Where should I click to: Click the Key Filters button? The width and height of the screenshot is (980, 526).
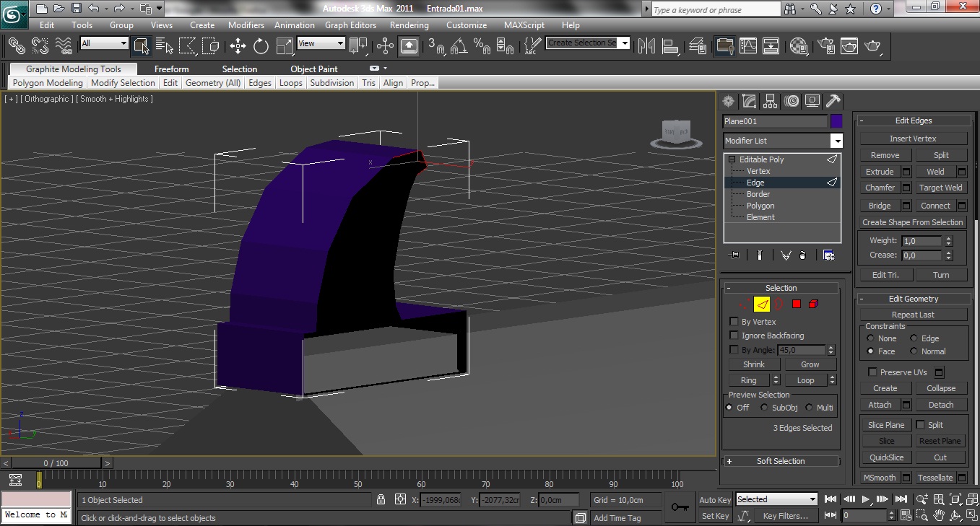(786, 516)
